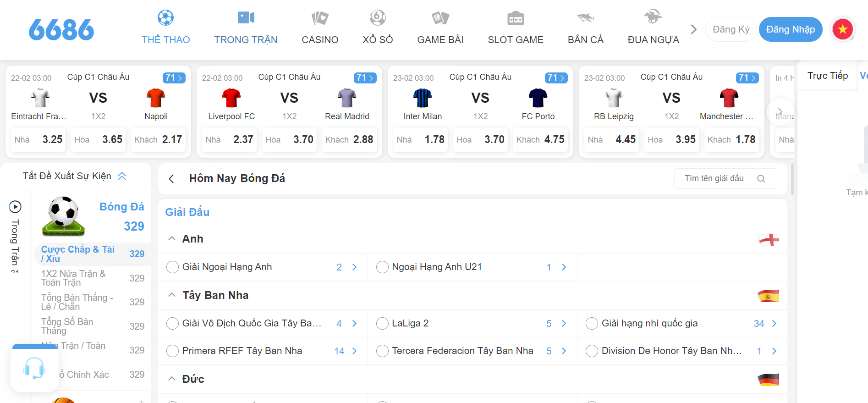Advance the match carousel with next arrow
868x403 pixels.
pyautogui.click(x=780, y=111)
